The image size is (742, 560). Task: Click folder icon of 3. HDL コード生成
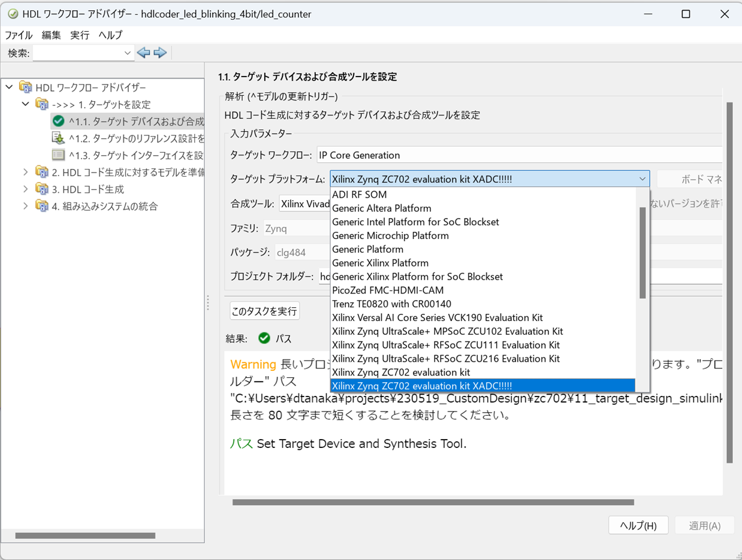click(x=42, y=189)
